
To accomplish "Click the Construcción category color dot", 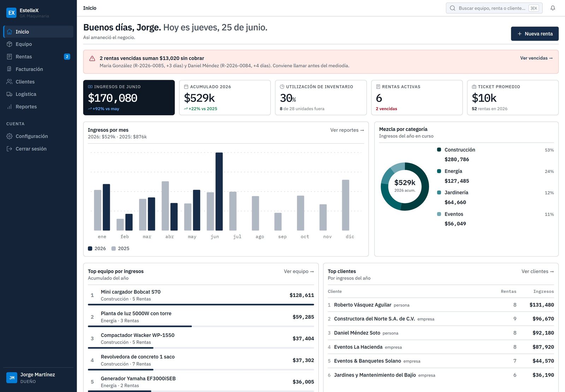I will tap(439, 150).
